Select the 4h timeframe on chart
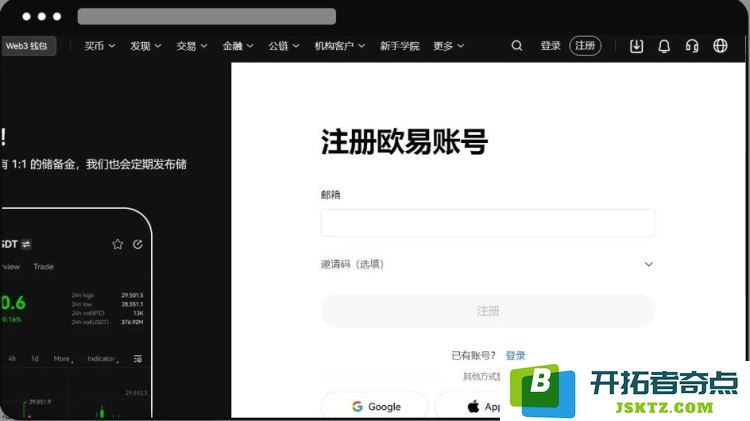 (12, 359)
